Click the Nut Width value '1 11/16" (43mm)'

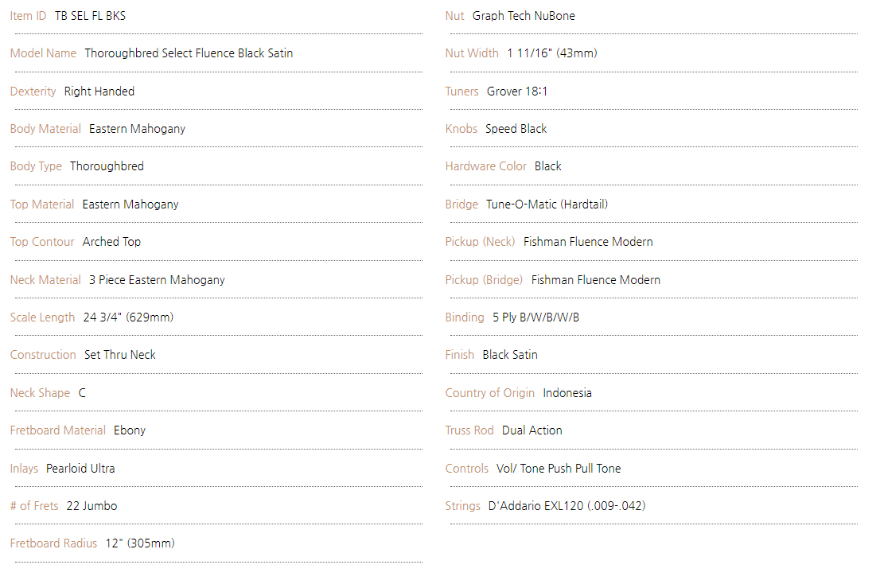click(552, 53)
